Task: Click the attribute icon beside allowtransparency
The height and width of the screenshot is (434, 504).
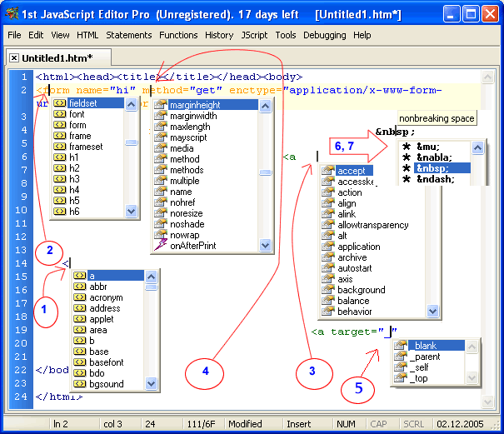Action: coord(328,225)
